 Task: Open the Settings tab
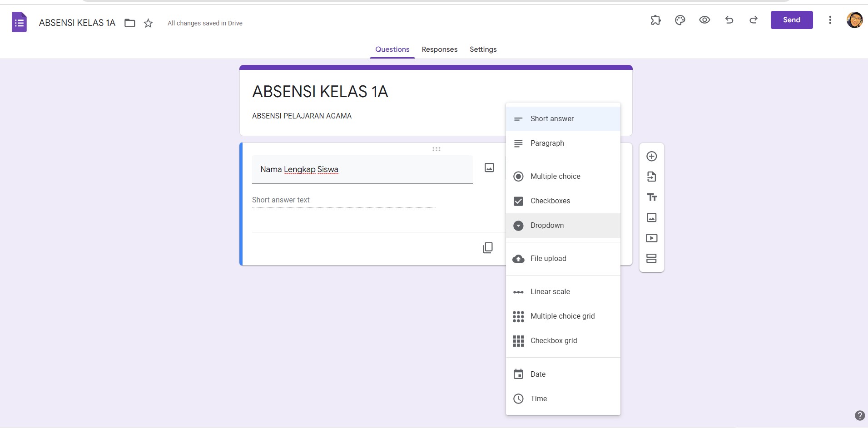(x=482, y=49)
